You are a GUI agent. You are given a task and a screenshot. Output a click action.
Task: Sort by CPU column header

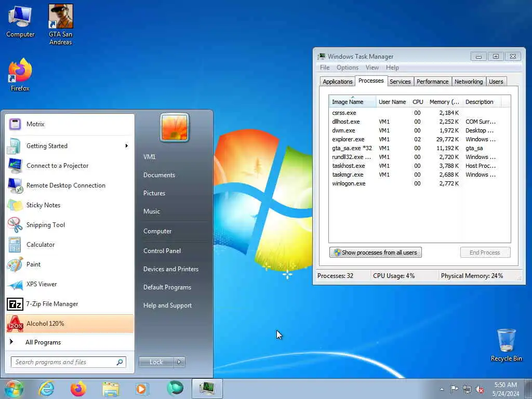coord(418,102)
